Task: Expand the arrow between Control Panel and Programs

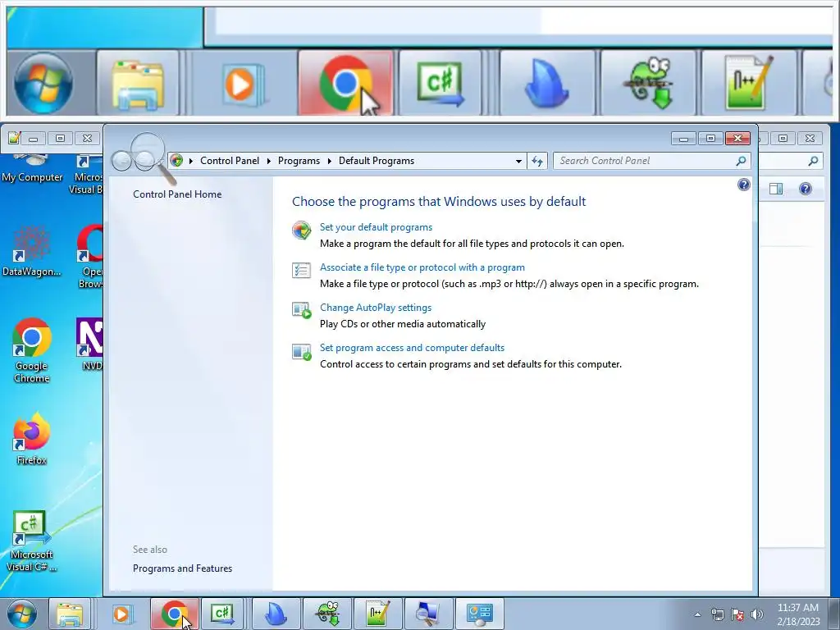Action: (269, 161)
